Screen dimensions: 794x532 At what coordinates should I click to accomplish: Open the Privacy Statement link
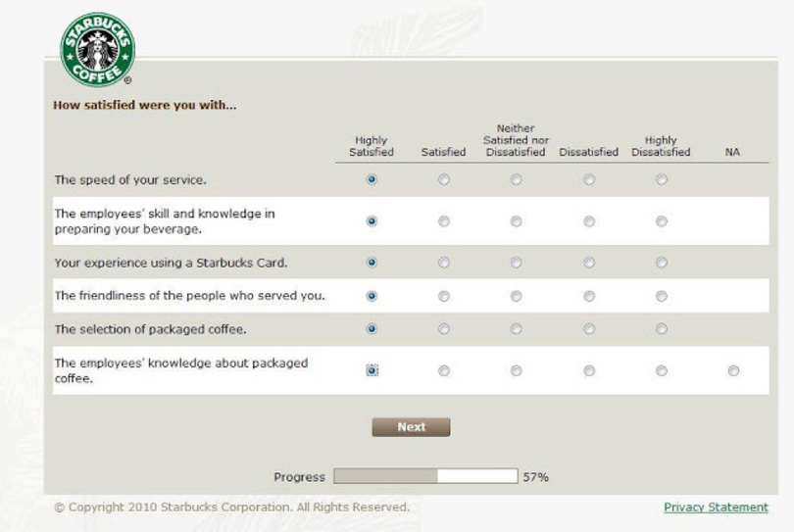pyautogui.click(x=716, y=508)
